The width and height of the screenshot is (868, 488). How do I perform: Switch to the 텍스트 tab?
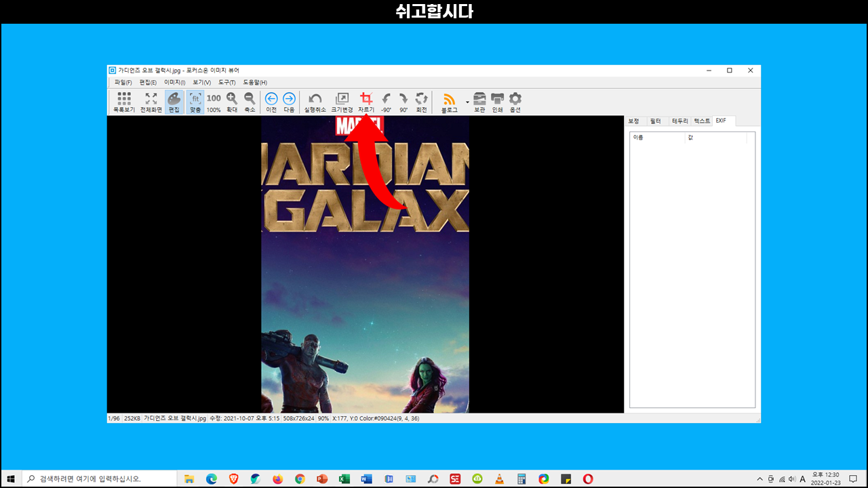coord(702,121)
